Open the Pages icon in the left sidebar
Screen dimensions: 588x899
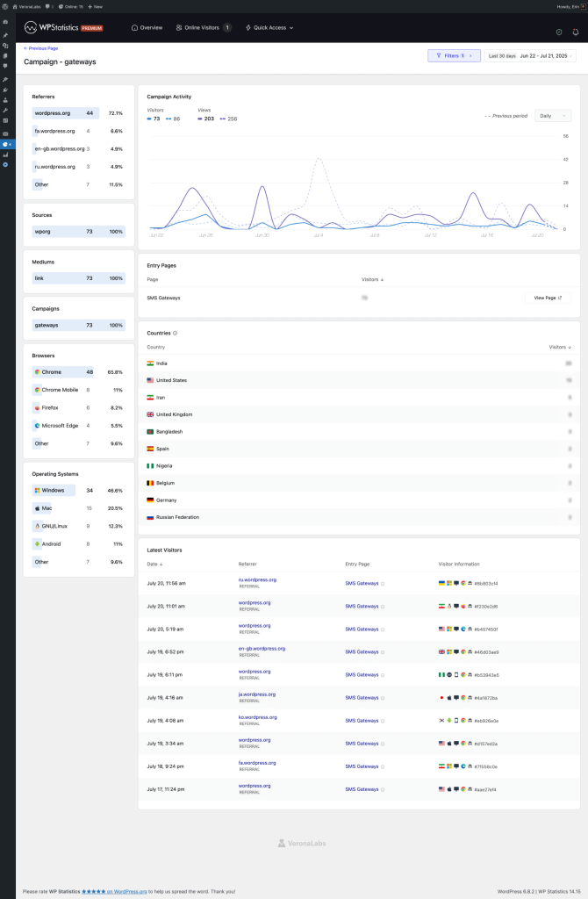coord(5,56)
